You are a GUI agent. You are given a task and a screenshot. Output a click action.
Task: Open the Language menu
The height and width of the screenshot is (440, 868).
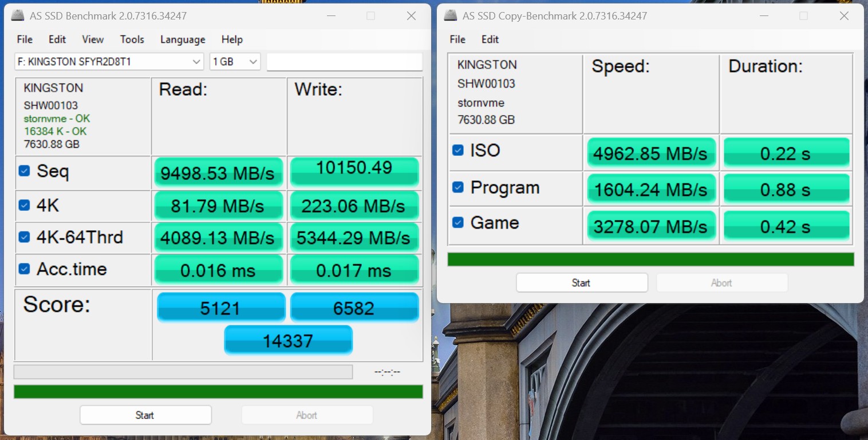tap(183, 40)
